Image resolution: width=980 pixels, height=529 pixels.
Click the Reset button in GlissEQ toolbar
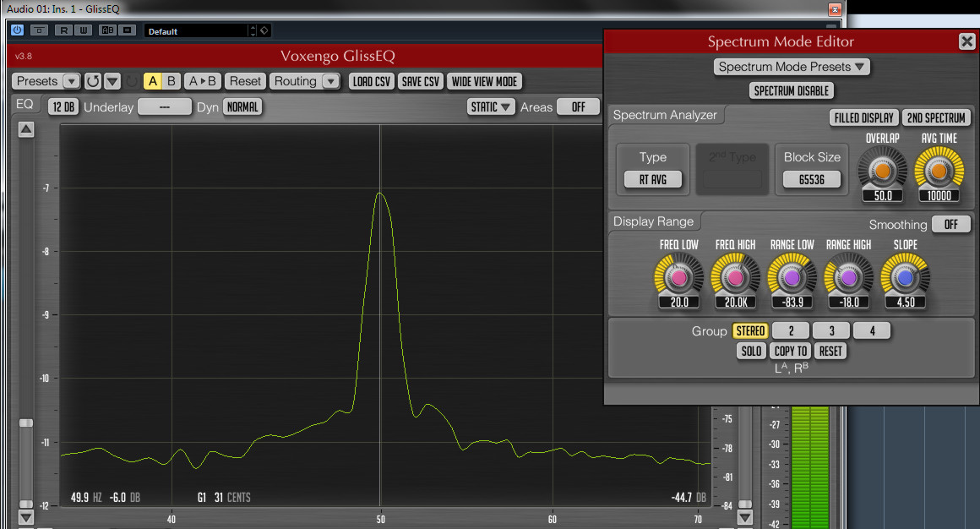[x=245, y=81]
